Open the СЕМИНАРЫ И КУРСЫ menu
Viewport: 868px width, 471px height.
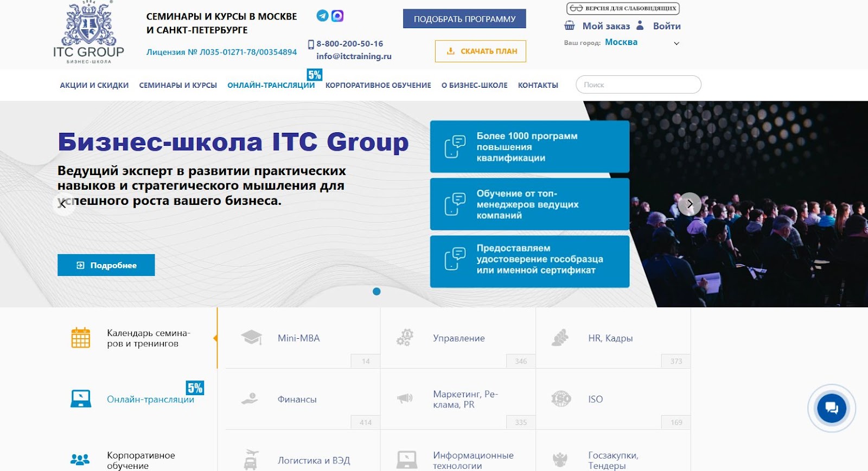178,85
